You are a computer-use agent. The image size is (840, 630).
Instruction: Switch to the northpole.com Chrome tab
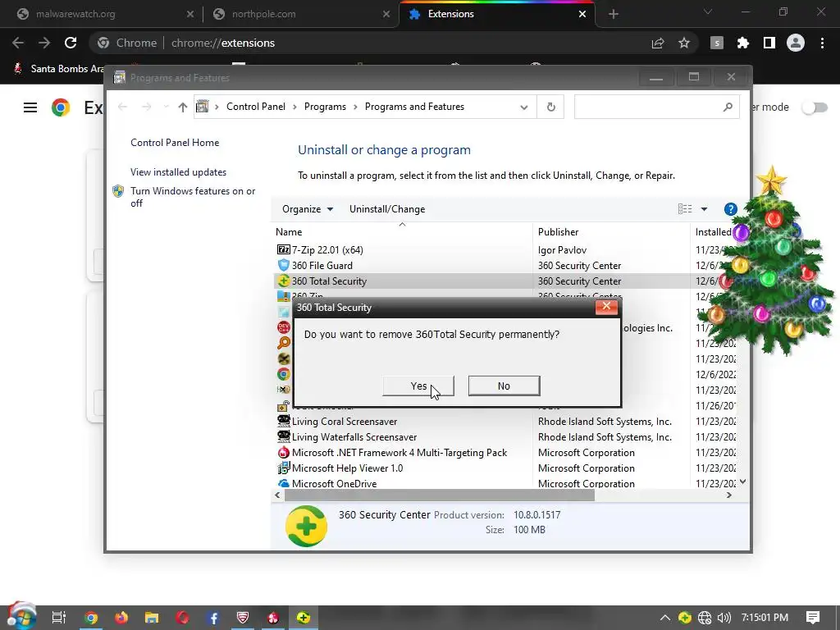click(x=301, y=14)
